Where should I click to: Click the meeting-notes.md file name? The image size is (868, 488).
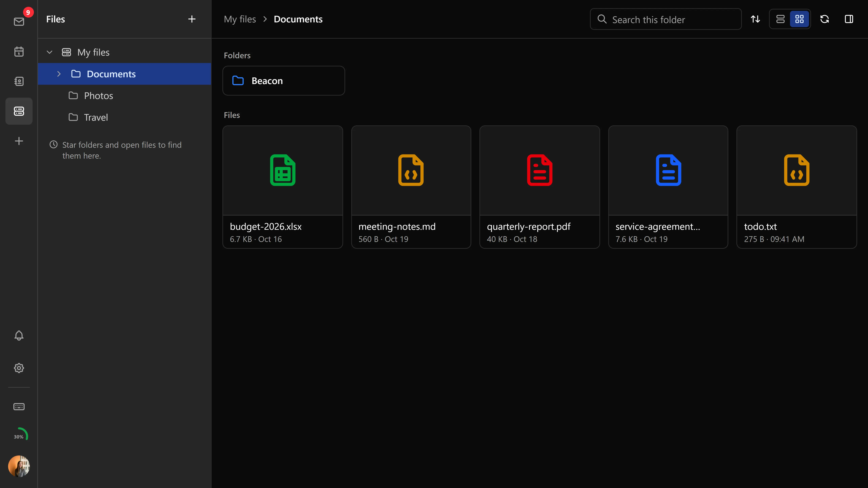tap(397, 227)
